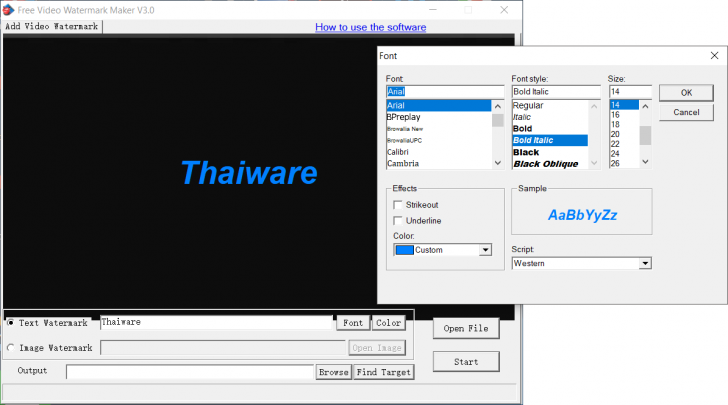The width and height of the screenshot is (728, 405).
Task: Select the Image Watermark radio button
Action: [11, 347]
